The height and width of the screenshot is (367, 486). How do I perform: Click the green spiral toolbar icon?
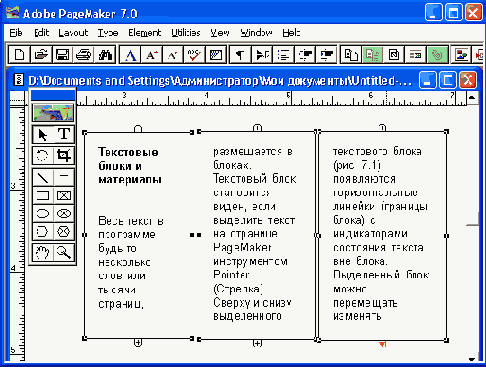tap(437, 54)
